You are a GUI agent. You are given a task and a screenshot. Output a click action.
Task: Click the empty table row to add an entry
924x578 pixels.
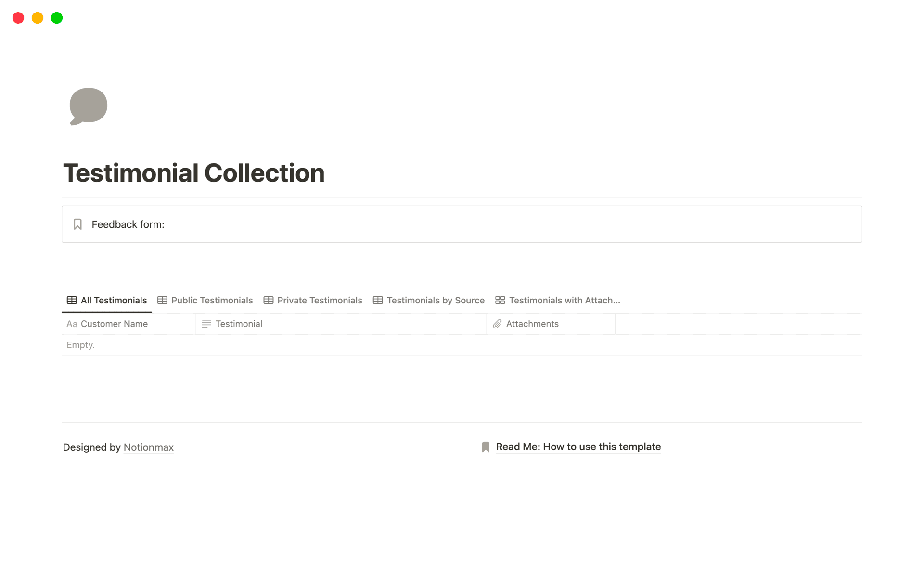(x=192, y=345)
